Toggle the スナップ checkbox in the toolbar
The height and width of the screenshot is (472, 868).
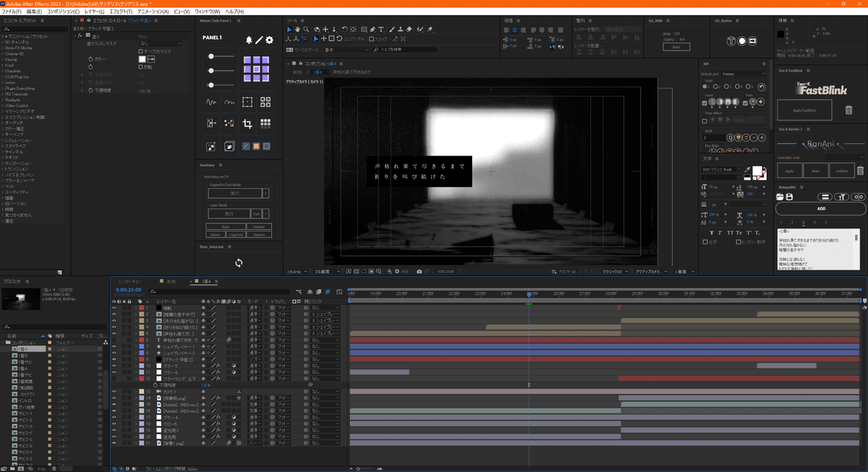click(373, 38)
